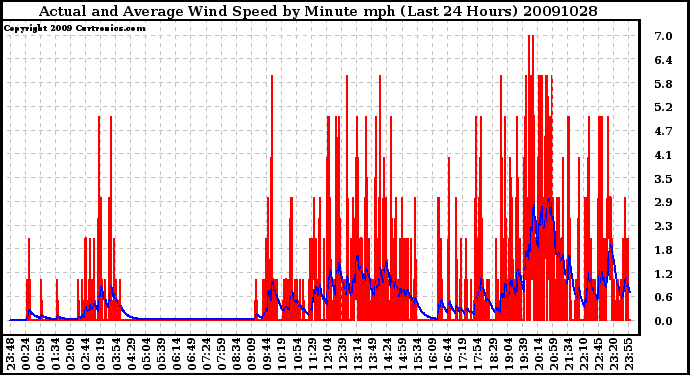Click the 0.6 y-axis label
Viewport: 690px width, 375px height.
[x=663, y=297]
